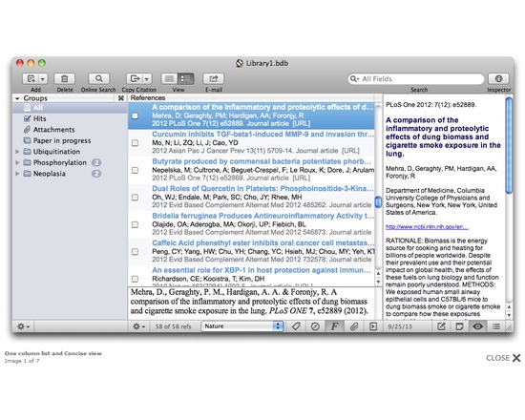Check the box for the Curcumin reference

coord(135,143)
